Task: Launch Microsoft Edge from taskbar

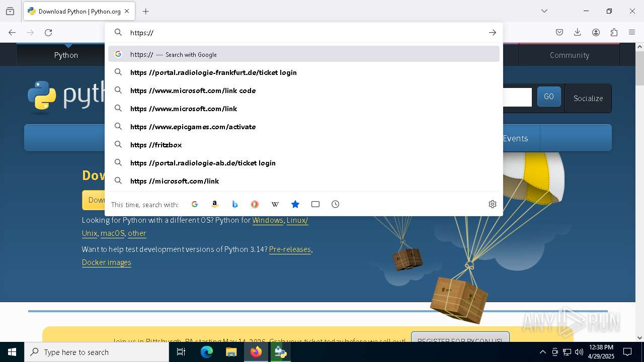Action: tap(207, 352)
